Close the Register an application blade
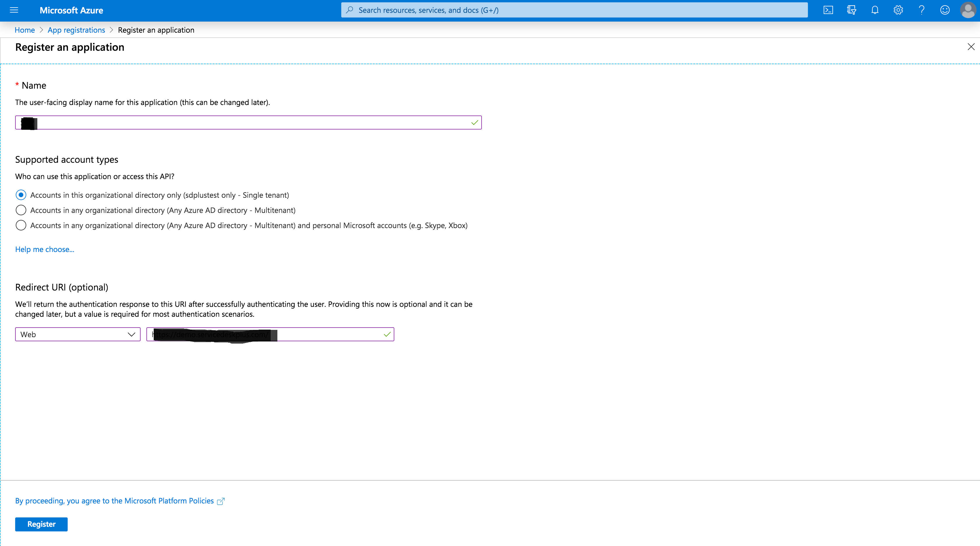The height and width of the screenshot is (546, 980). 971,47
